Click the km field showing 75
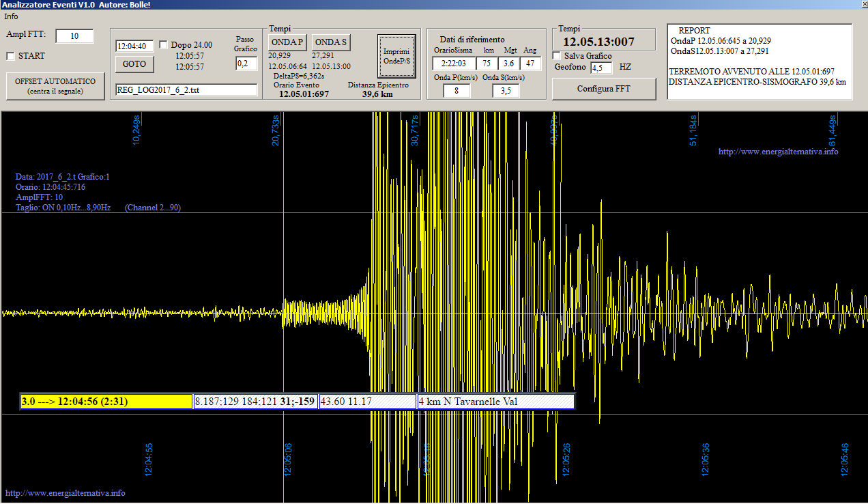The image size is (868, 504). (487, 64)
